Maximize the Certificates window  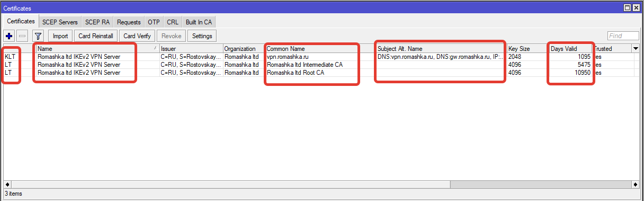click(628, 7)
